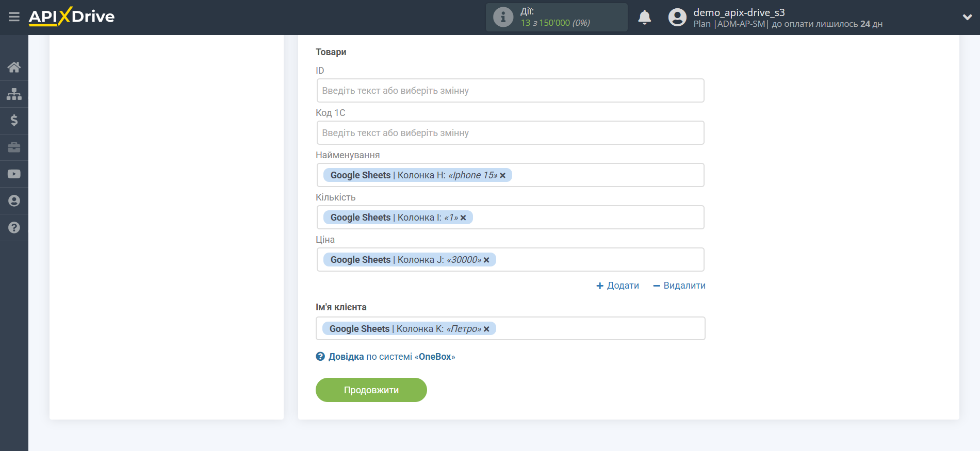The height and width of the screenshot is (451, 980).
Task: Open the YouTube video tutorials icon
Action: 14,174
